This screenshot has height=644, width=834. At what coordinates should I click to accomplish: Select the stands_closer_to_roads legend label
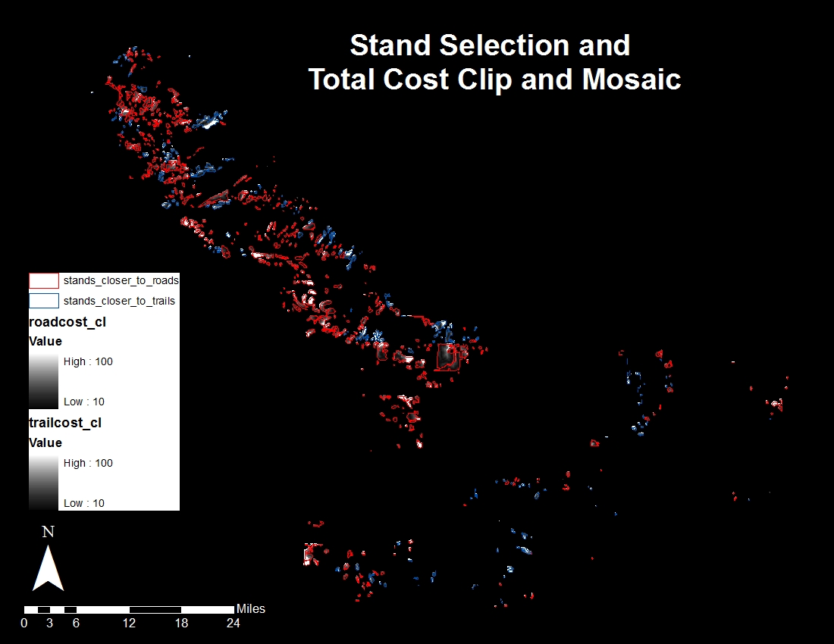[121, 280]
